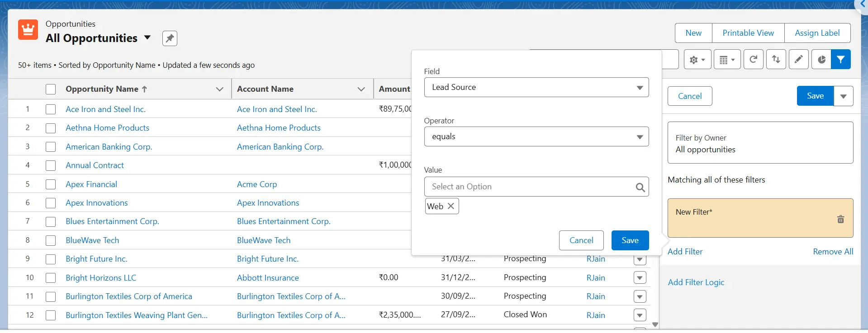Open Field dropdown showing Lead Source

[x=536, y=87]
